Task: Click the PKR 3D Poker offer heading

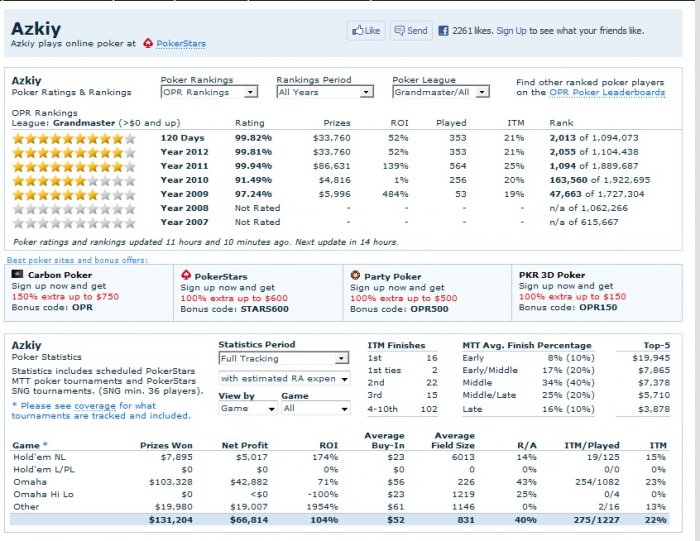Action: [552, 274]
